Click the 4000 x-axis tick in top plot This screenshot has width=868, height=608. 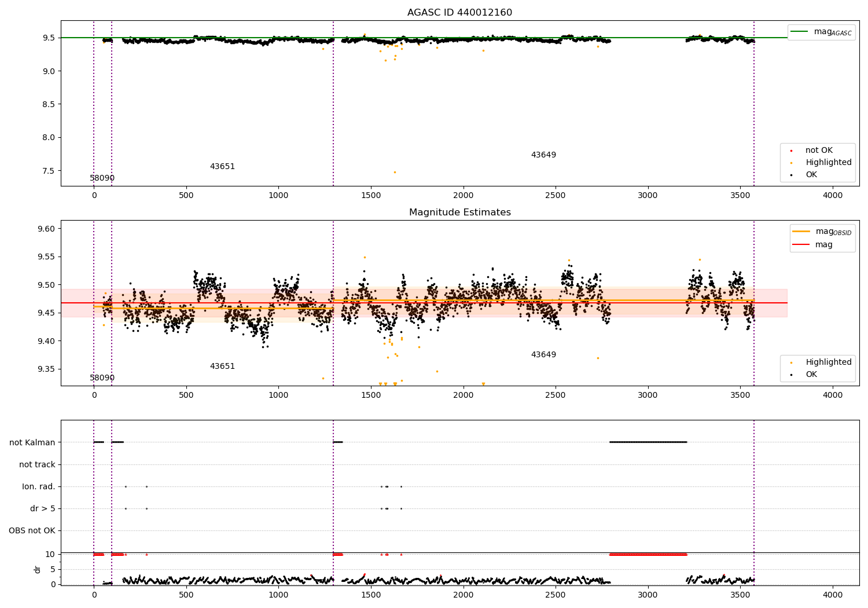click(x=833, y=196)
